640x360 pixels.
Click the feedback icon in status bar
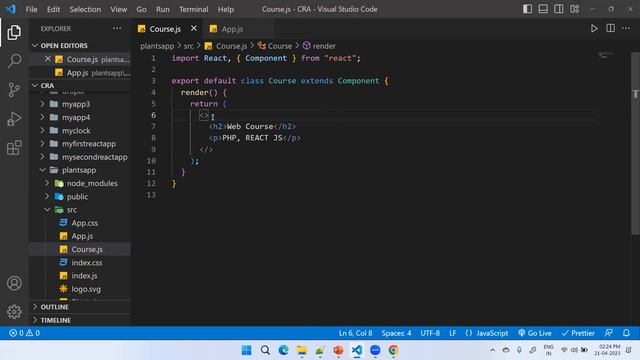(x=609, y=333)
